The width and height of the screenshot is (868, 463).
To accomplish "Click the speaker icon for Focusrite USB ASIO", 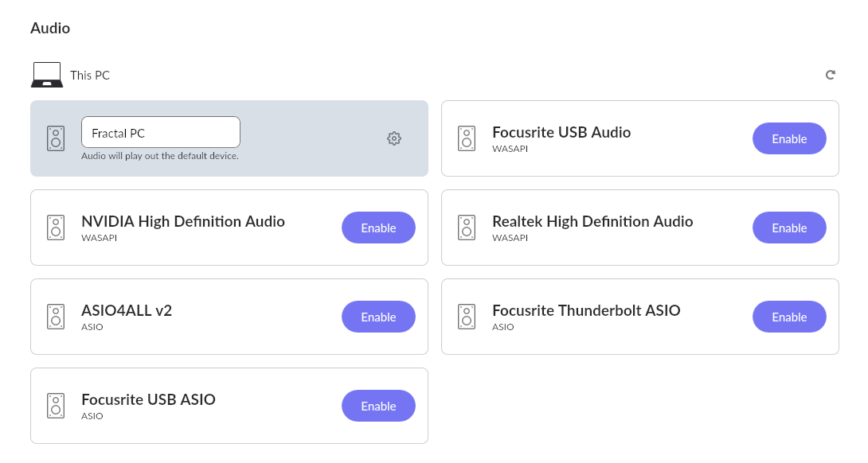I will [56, 406].
